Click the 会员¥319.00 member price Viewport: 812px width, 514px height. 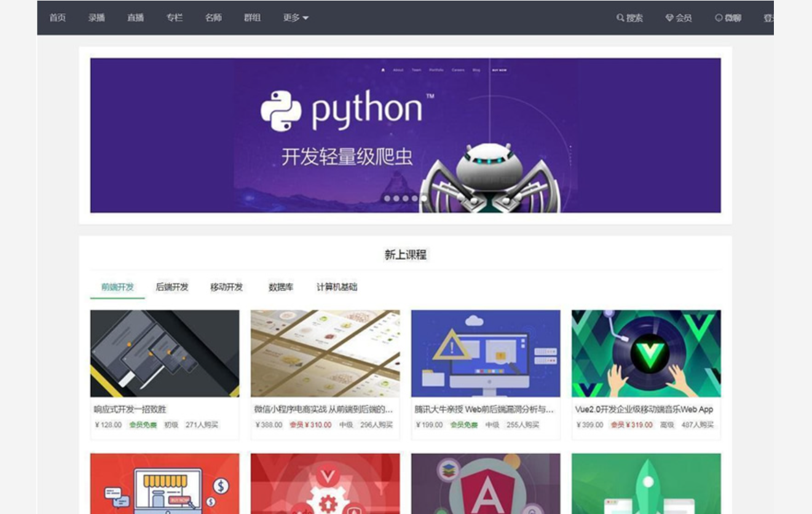(631, 425)
